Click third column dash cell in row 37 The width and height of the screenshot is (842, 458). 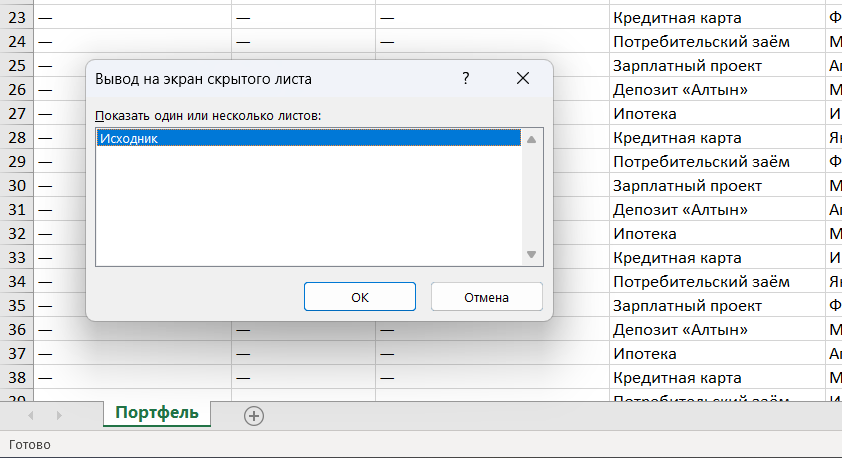[x=492, y=353]
